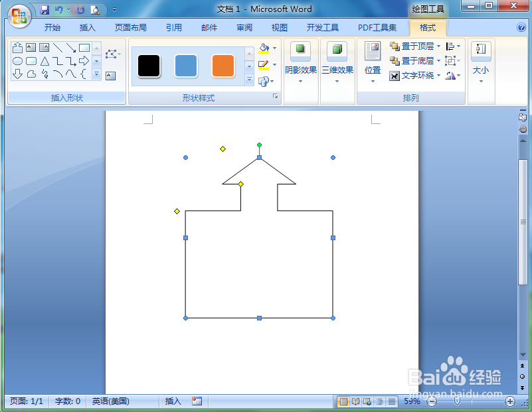Open the 置于顶层 dropdown arrow
This screenshot has height=412, width=532.
point(439,46)
